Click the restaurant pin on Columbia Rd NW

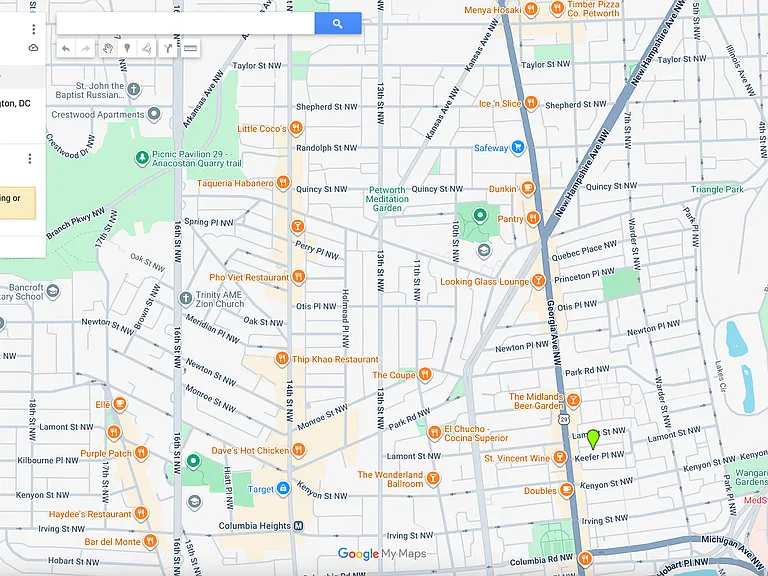(584, 558)
